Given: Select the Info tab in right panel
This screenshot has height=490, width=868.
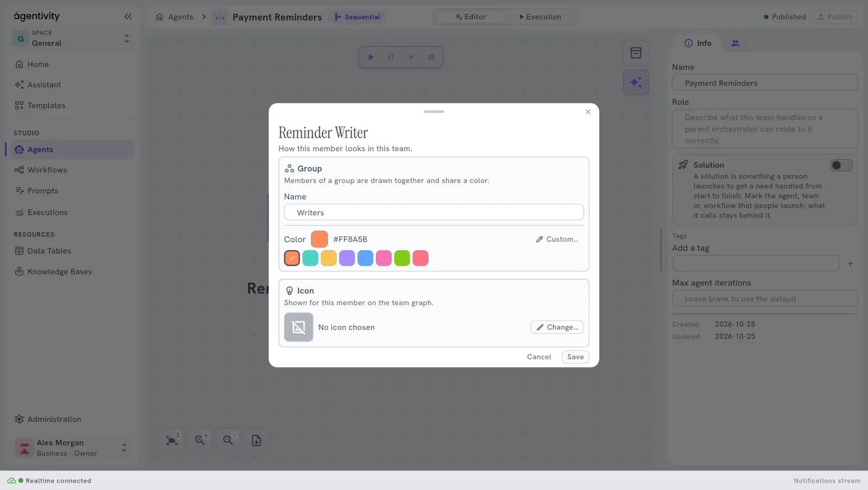Looking at the screenshot, I should [698, 43].
